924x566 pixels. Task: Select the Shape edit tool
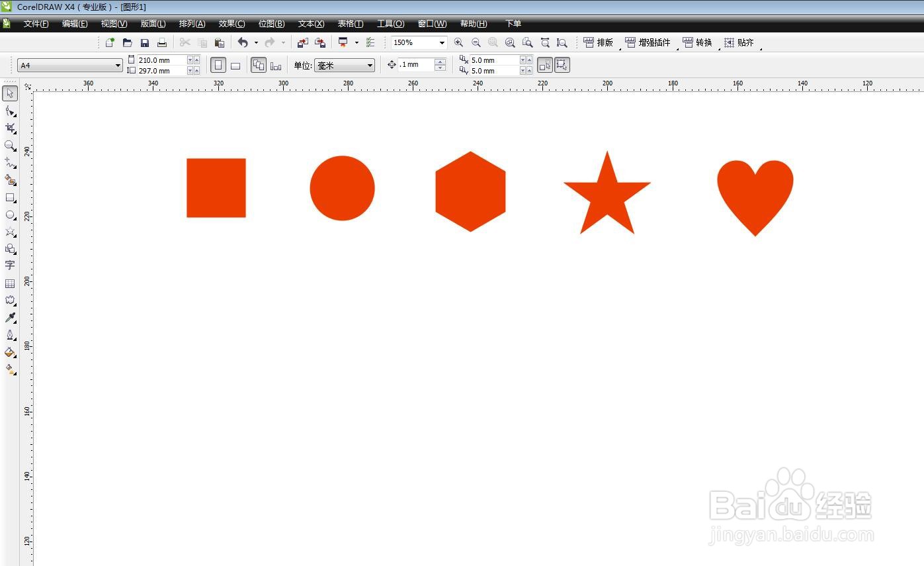click(10, 111)
